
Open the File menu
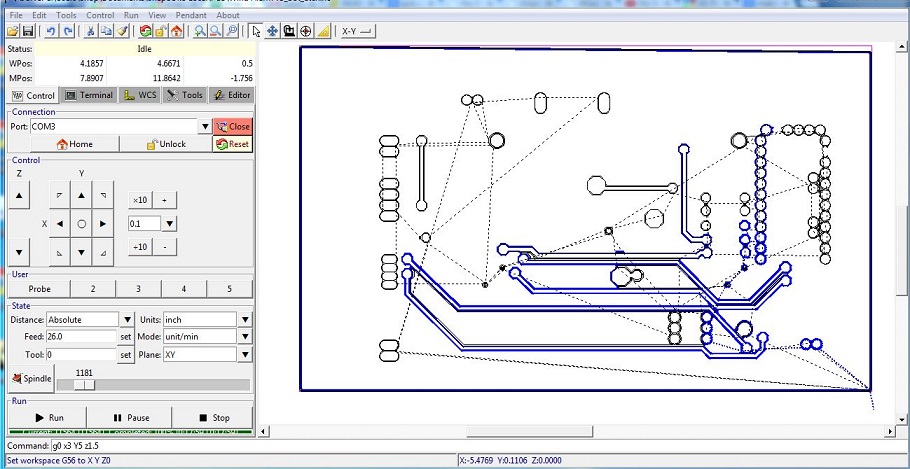(x=16, y=15)
